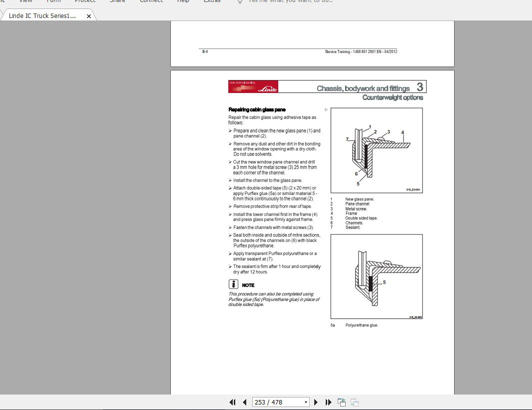532x410 pixels.
Task: Click 'Double sided tape.' legend entry
Action: [361, 218]
